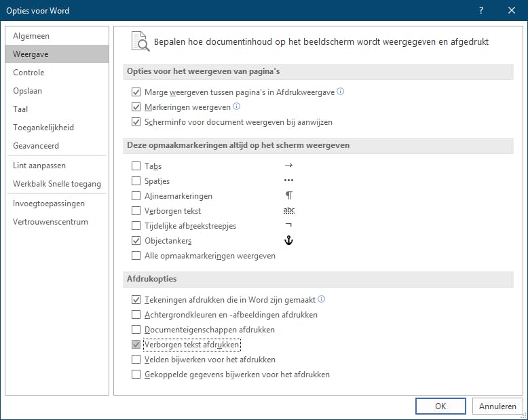Viewport: 528px width, 420px height.
Task: Click the arrow symbol beside Tabs
Action: pyautogui.click(x=288, y=166)
